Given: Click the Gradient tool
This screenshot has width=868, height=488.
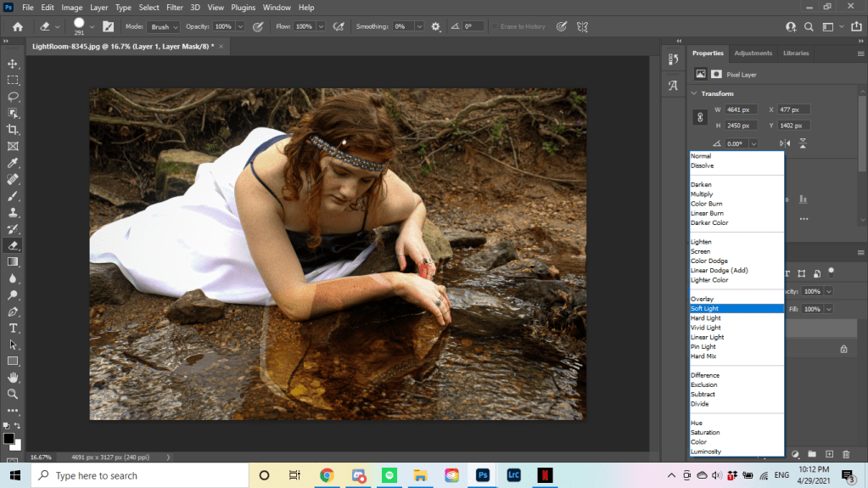Looking at the screenshot, I should click(13, 261).
